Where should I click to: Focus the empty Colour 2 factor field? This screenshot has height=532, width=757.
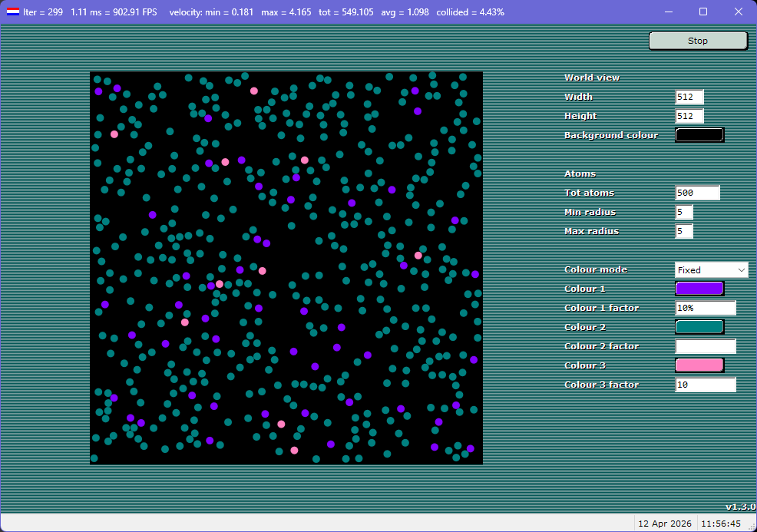(x=705, y=345)
